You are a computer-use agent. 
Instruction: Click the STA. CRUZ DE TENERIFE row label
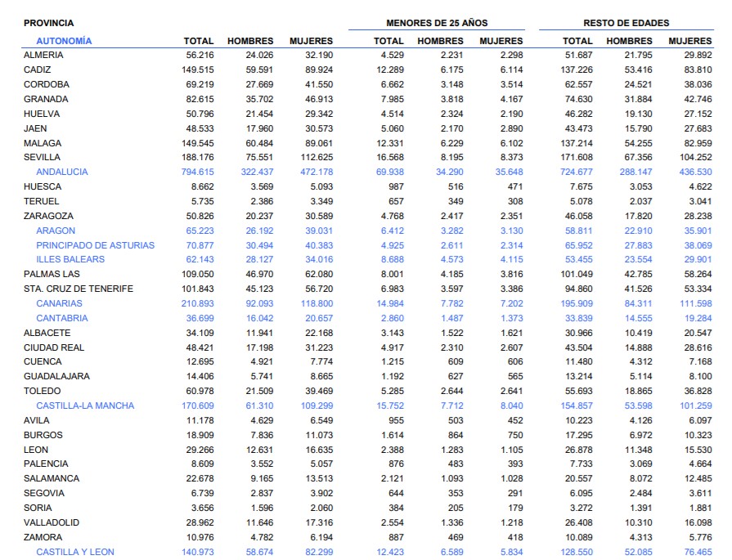(79, 289)
